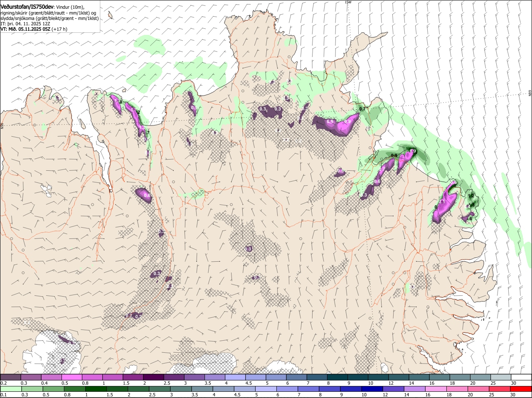Pick top legend swatch between 2.5 and 3
Viewport: 532px width, 398px height.
pos(174,377)
